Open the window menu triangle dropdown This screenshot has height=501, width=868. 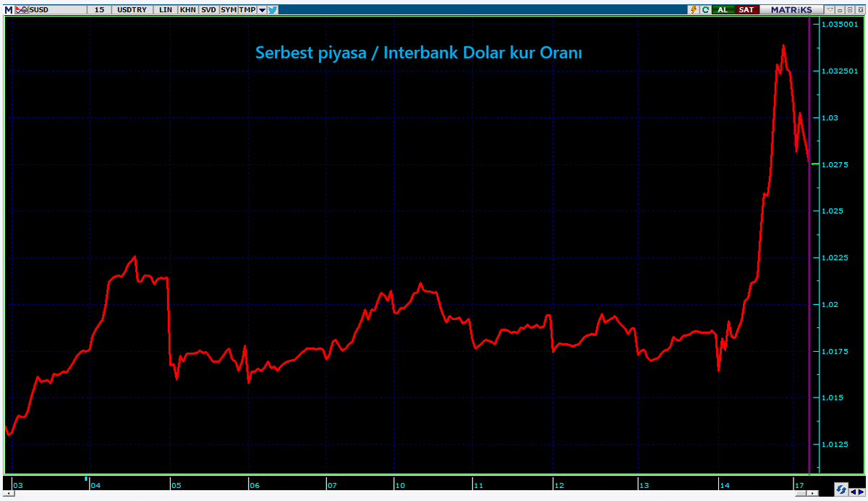[830, 10]
